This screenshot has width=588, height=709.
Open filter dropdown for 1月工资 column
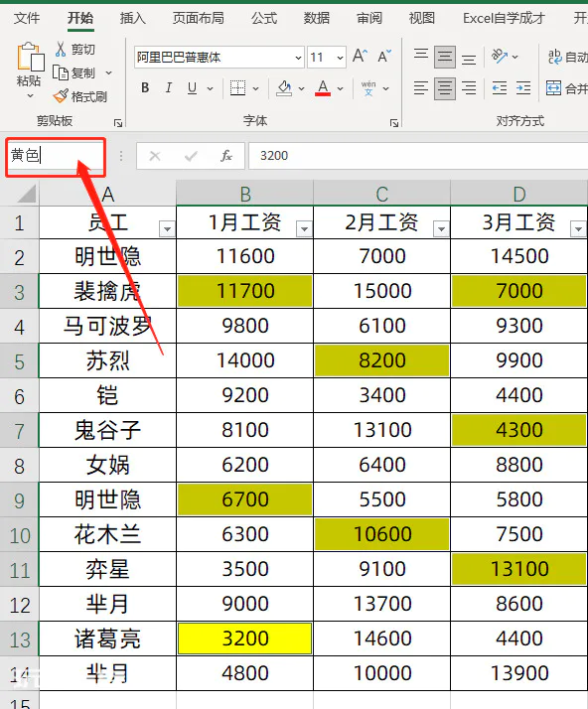(304, 228)
